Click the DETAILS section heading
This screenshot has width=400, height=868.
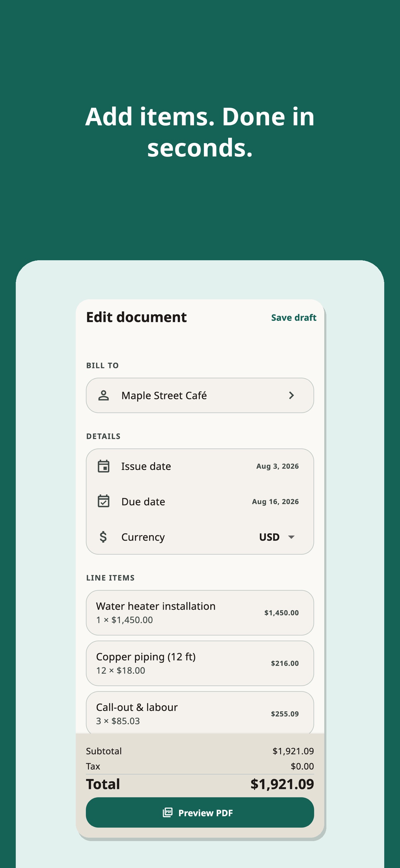[x=103, y=436]
